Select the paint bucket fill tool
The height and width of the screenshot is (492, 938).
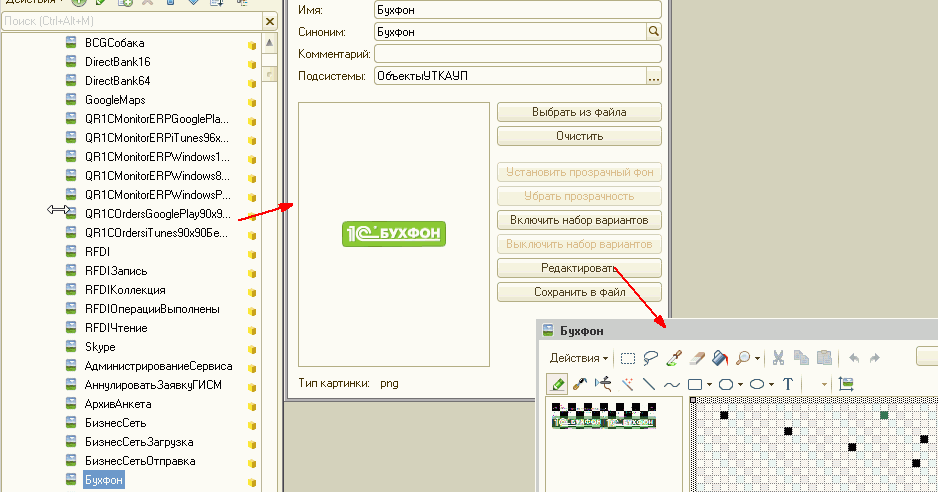click(x=720, y=358)
